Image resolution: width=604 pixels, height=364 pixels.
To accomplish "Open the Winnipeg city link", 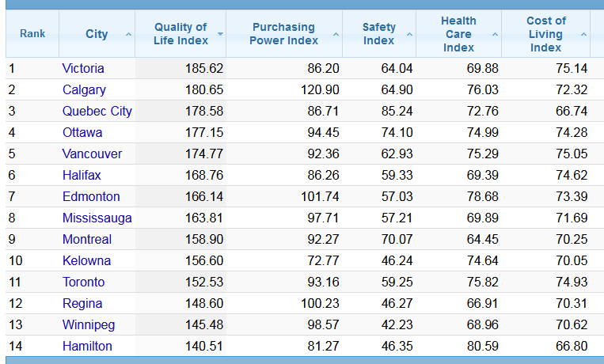I will pyautogui.click(x=89, y=325).
